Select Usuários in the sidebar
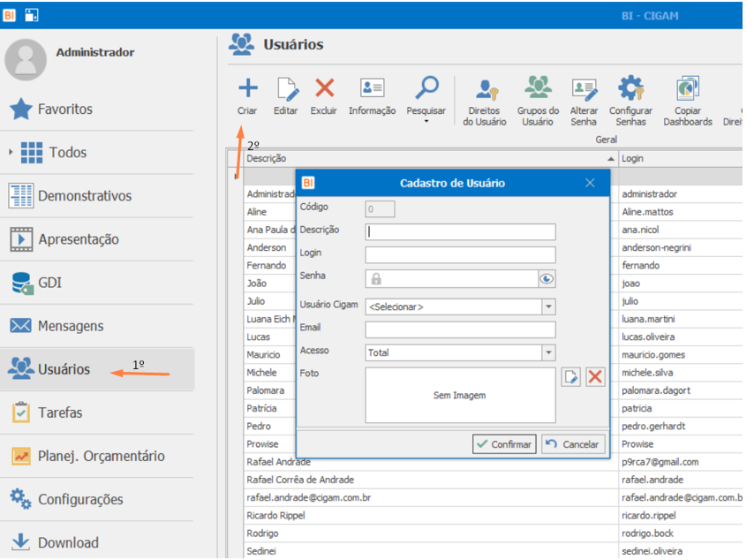754x560 pixels. click(x=96, y=369)
